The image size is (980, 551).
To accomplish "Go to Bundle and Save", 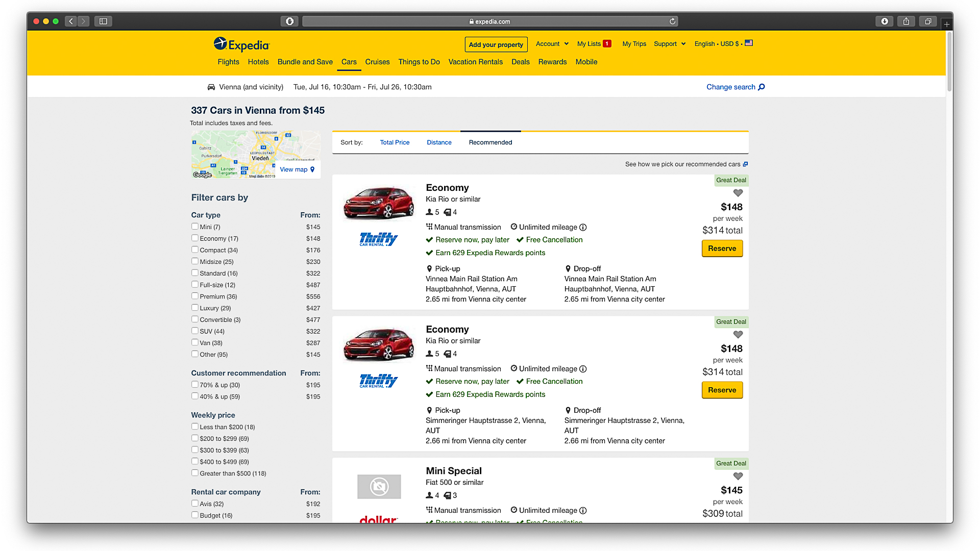I will tap(305, 62).
